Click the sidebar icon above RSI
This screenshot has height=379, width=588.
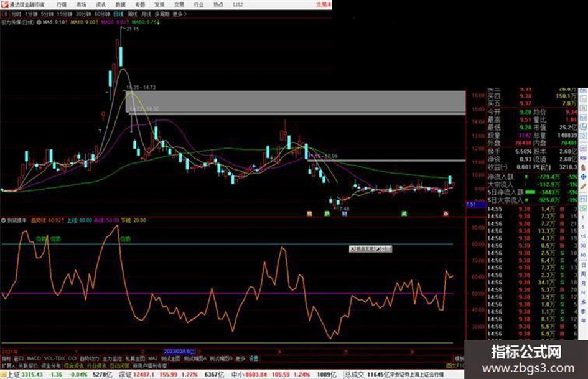pyautogui.click(x=583, y=149)
